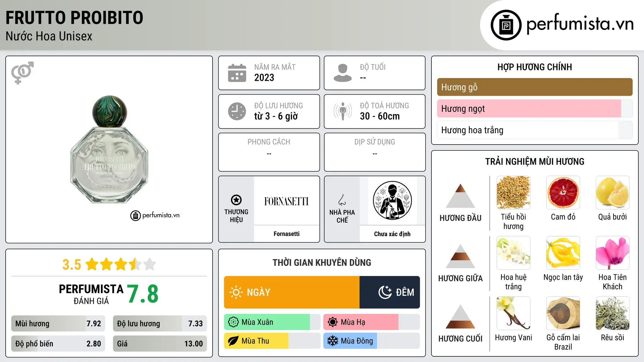This screenshot has width=644, height=362.
Task: Select the Hương hoa trắng accord bar
Action: pos(535,130)
